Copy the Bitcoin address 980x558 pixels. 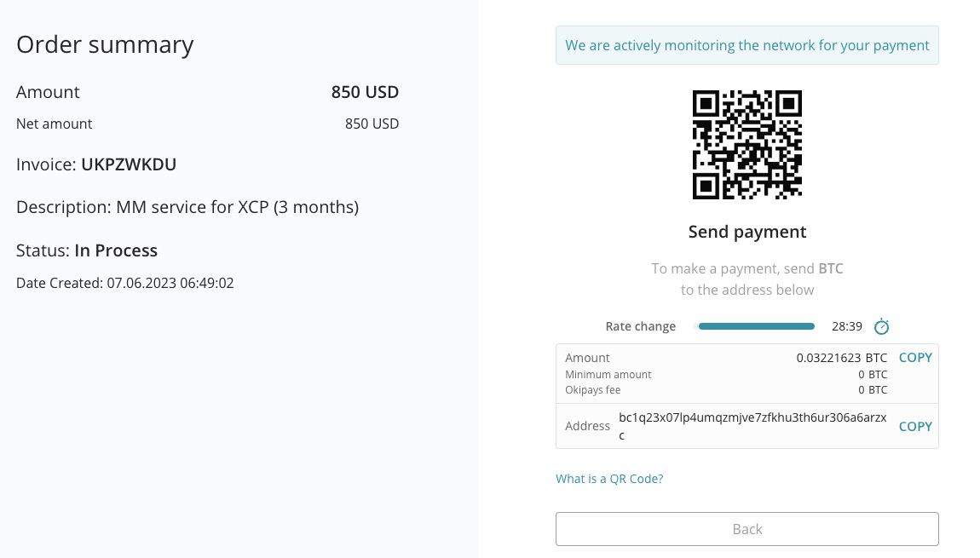915,426
